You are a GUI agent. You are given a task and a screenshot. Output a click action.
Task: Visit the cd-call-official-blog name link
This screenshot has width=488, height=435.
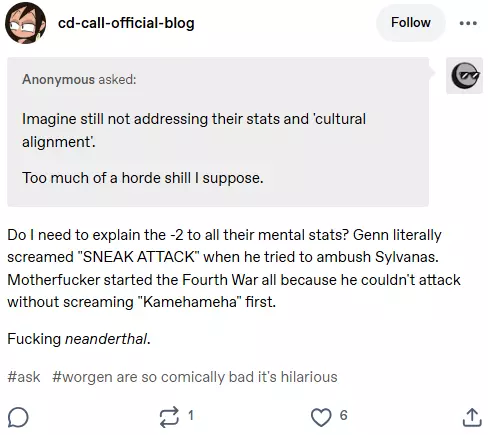coord(126,23)
